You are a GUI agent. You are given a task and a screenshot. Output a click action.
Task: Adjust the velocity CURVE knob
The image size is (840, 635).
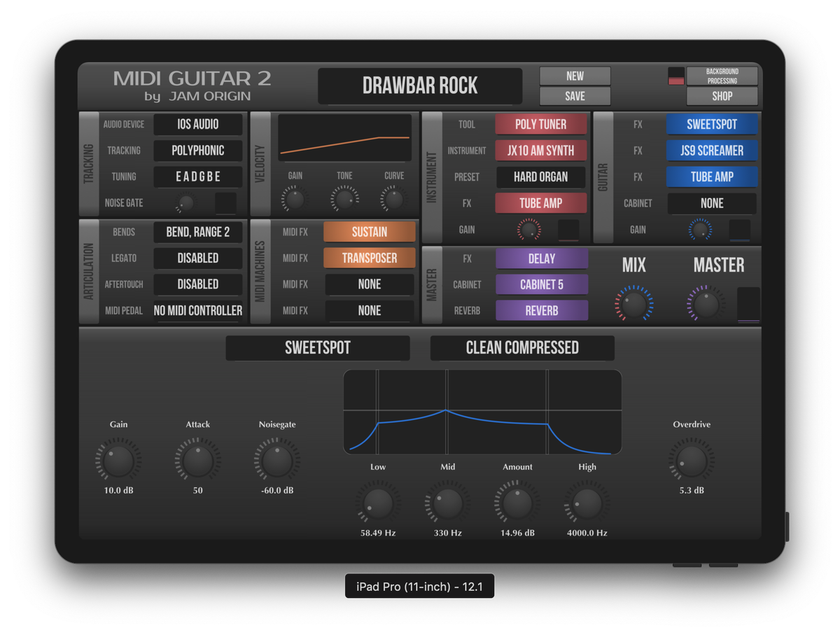(x=394, y=200)
